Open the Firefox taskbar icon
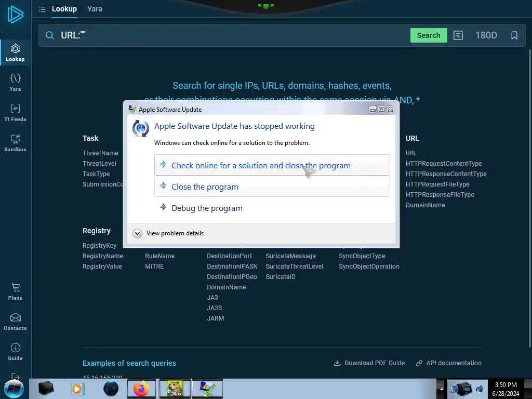 [x=141, y=389]
